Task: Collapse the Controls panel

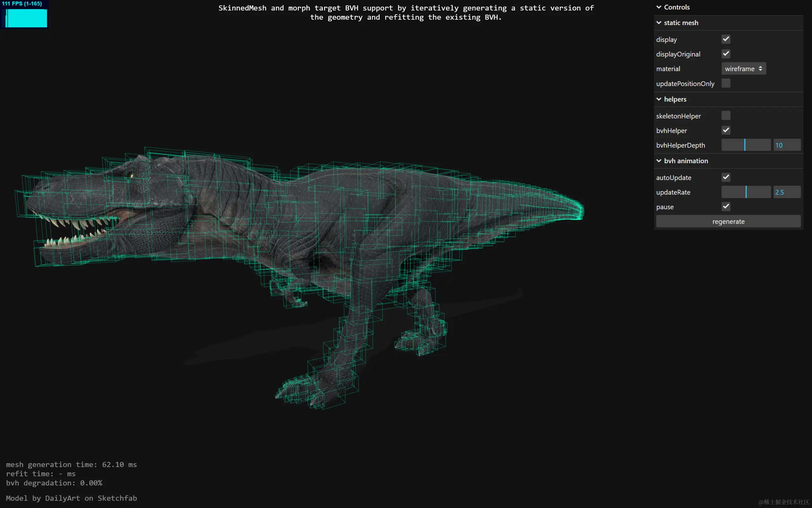Action: (729, 7)
